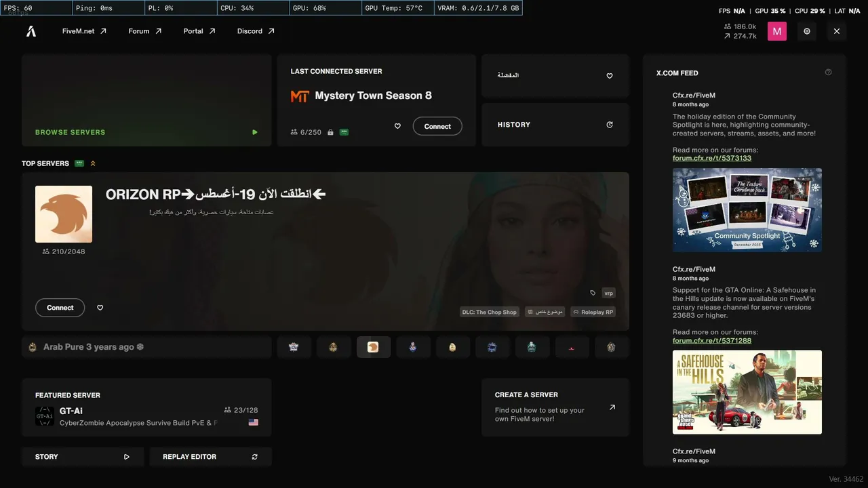Open the GT-Ai featured server name

pos(71,411)
